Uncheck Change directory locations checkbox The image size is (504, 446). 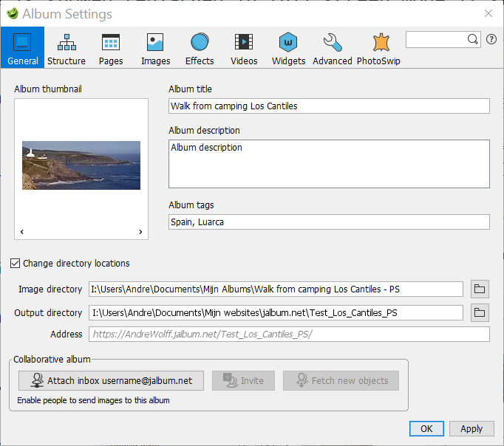16,263
